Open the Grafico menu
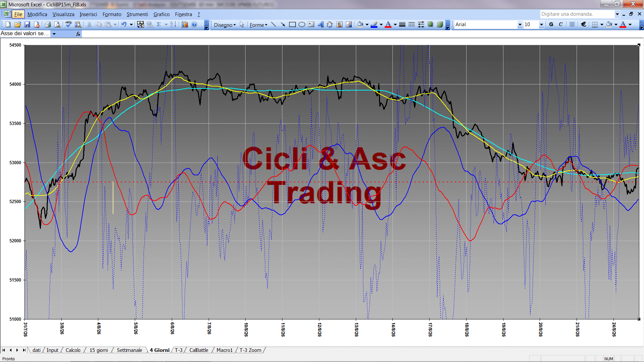Viewport: 644px width, 362px height. point(161,14)
